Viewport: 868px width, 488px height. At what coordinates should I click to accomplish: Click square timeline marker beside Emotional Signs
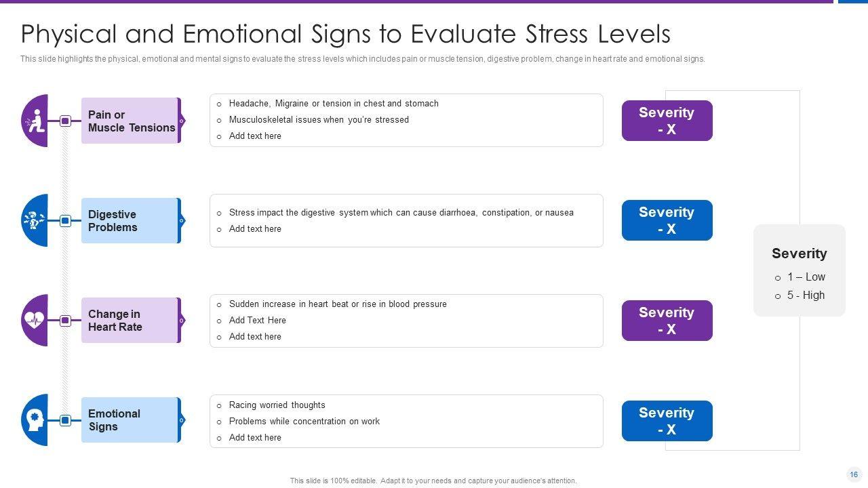tap(66, 420)
